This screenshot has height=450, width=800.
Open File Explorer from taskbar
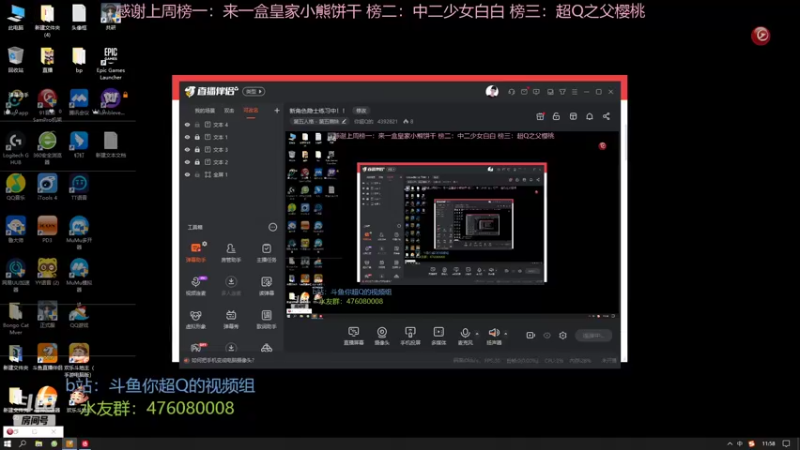38,444
